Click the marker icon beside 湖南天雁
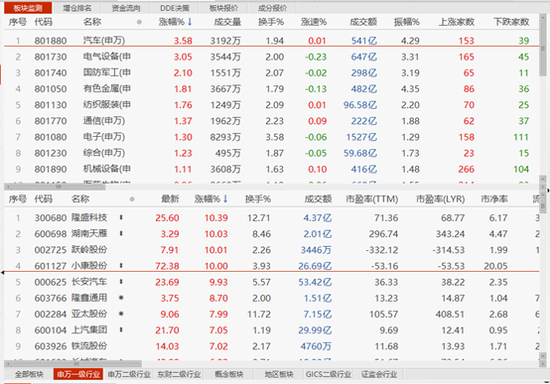 [x=121, y=234]
